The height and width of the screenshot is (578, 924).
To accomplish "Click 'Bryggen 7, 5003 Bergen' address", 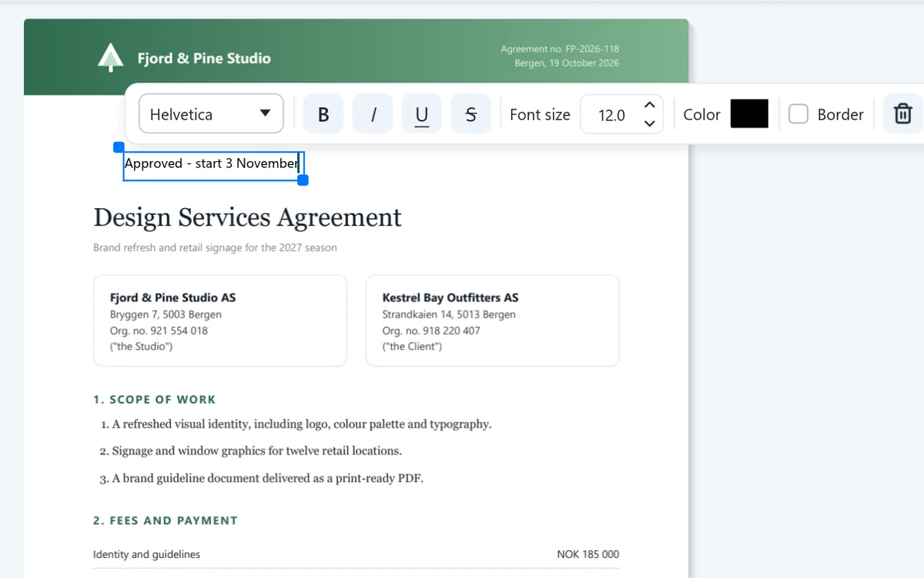I will (166, 314).
